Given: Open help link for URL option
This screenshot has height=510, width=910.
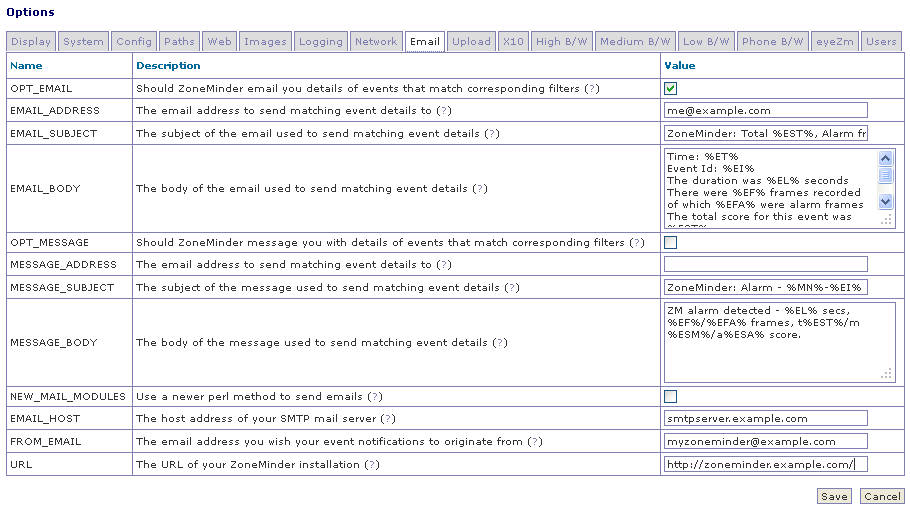Looking at the screenshot, I should point(372,464).
